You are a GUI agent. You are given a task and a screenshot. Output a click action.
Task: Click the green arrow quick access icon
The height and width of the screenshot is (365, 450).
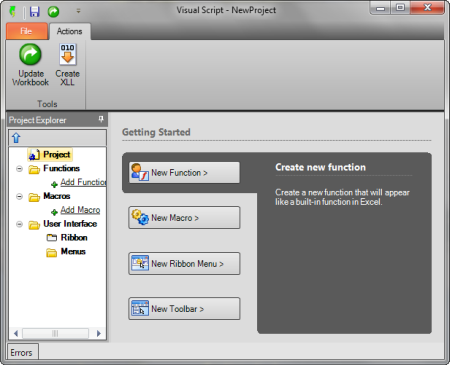tap(53, 11)
